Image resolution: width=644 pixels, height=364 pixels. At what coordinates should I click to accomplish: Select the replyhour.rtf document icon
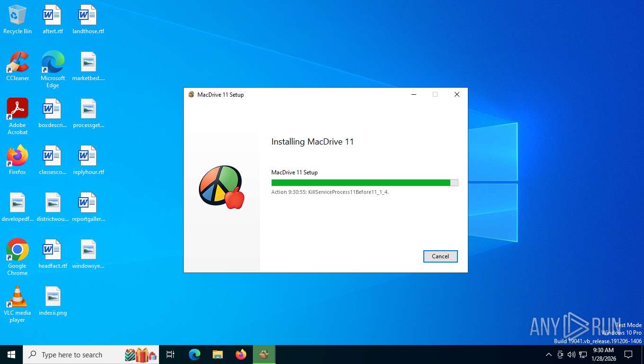[88, 160]
